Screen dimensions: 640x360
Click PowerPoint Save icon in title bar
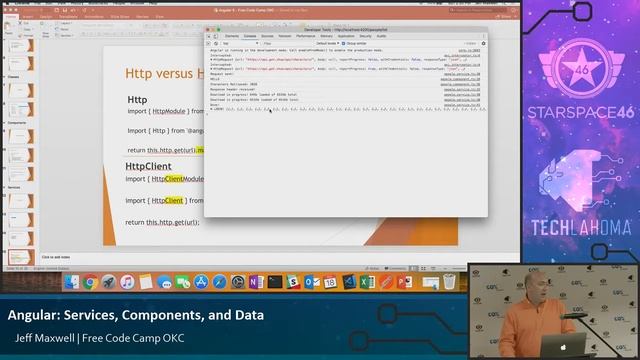tap(64, 10)
